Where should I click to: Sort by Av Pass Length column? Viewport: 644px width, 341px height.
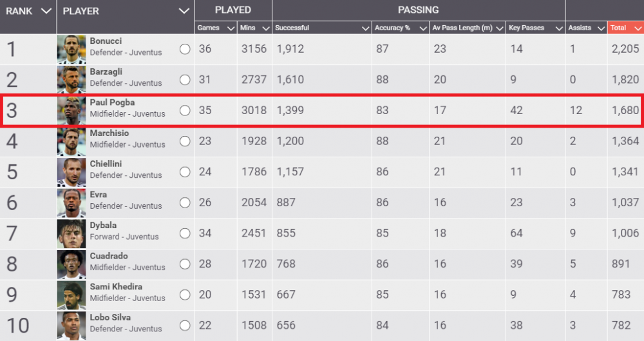click(499, 28)
